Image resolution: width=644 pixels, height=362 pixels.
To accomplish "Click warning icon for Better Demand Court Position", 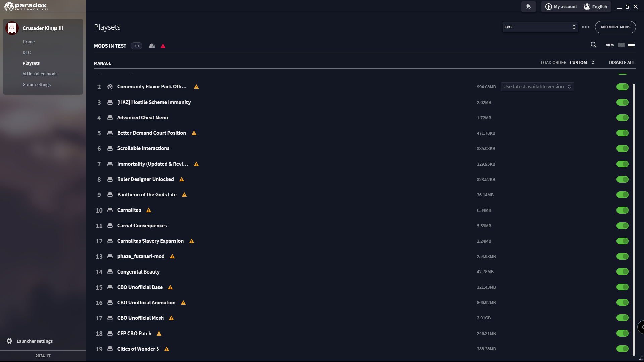I will pyautogui.click(x=194, y=133).
